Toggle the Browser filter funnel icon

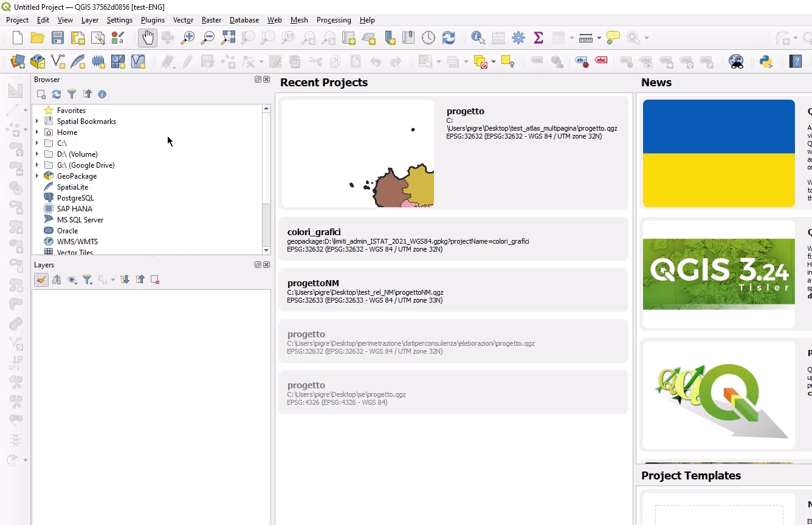[72, 94]
